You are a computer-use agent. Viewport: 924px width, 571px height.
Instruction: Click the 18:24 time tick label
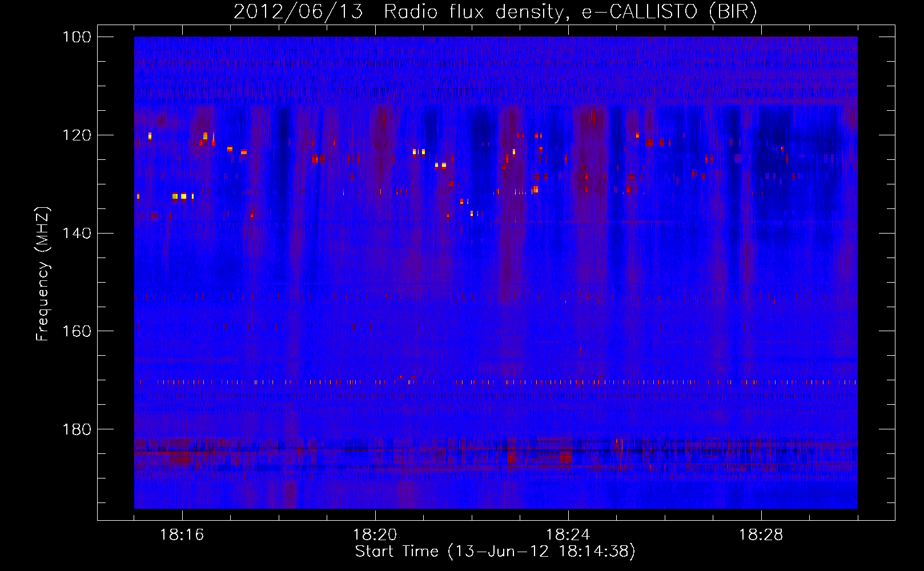point(568,535)
